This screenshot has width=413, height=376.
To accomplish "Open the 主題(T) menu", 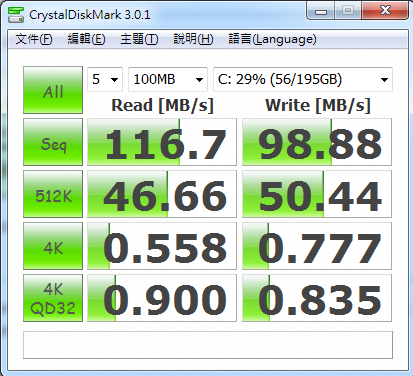I will 139,39.
